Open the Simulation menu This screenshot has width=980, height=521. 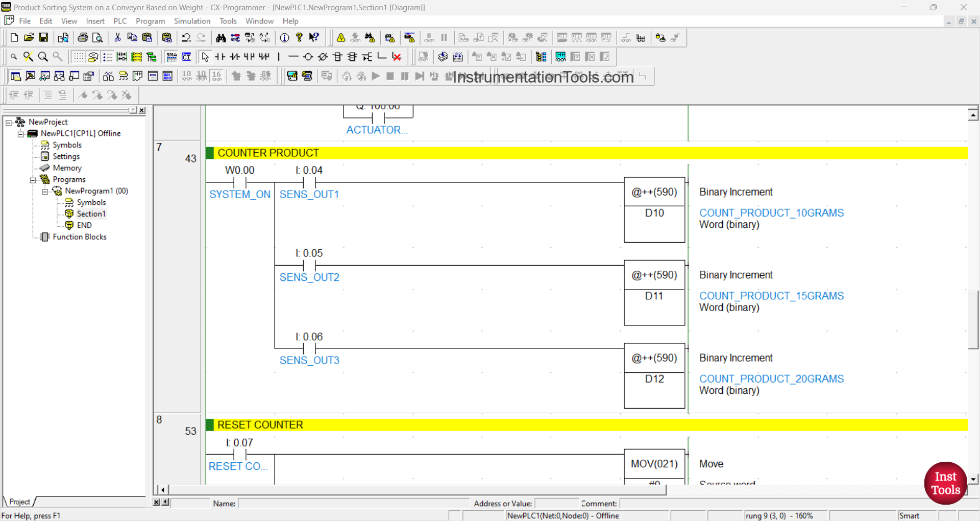click(x=192, y=21)
